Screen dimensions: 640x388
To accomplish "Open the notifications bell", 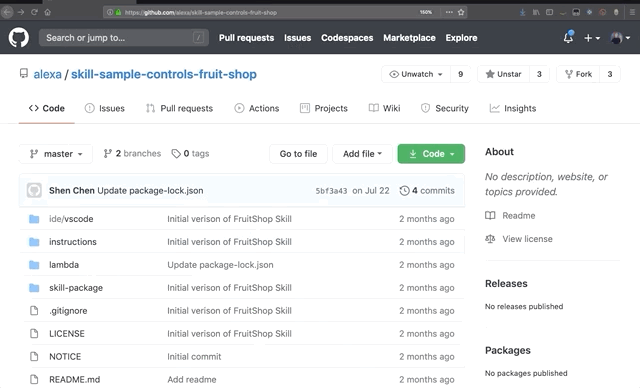I will (568, 38).
